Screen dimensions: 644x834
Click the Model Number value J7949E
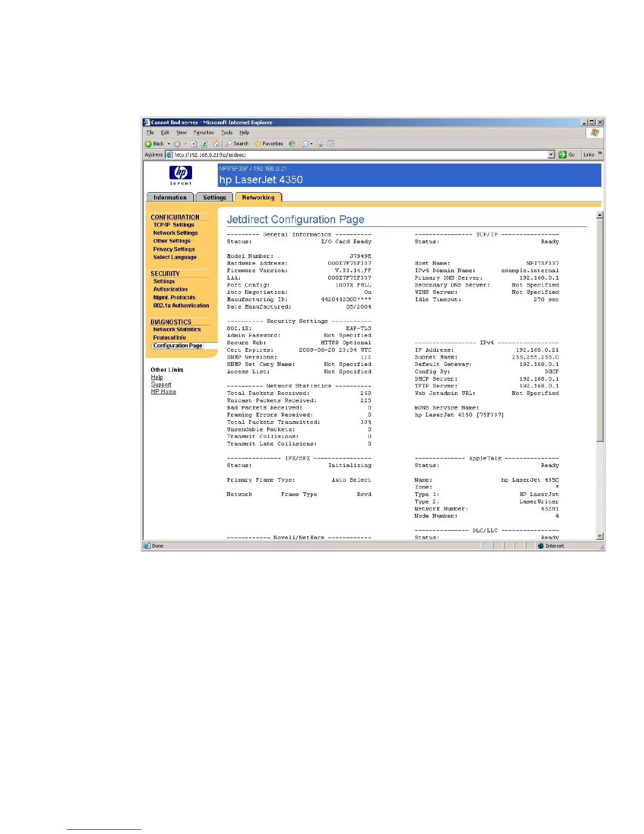pos(360,256)
